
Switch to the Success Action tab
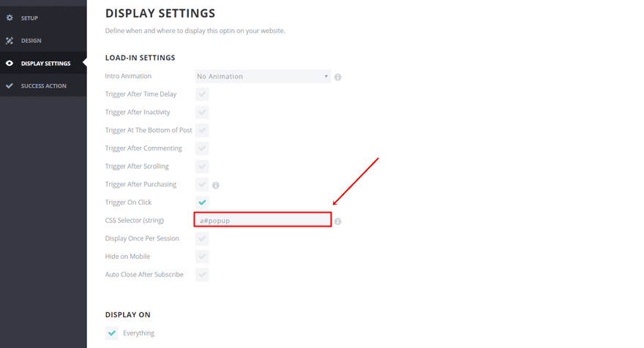click(44, 86)
